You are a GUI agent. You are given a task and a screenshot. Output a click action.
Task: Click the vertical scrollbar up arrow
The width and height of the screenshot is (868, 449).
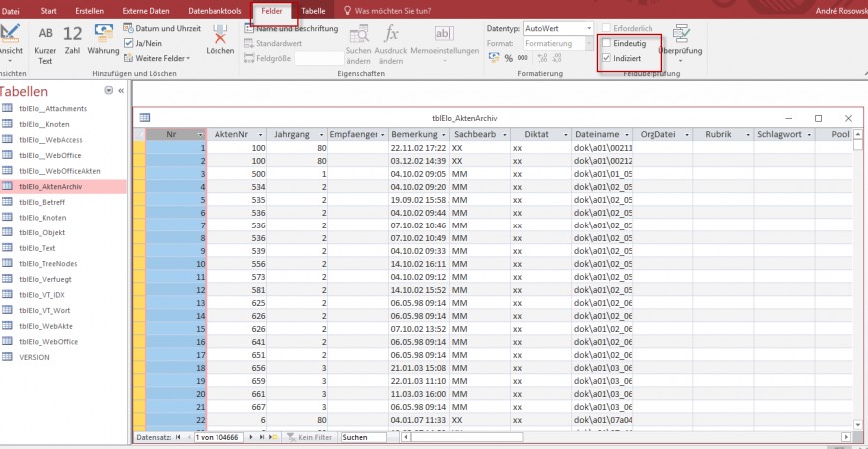point(858,134)
